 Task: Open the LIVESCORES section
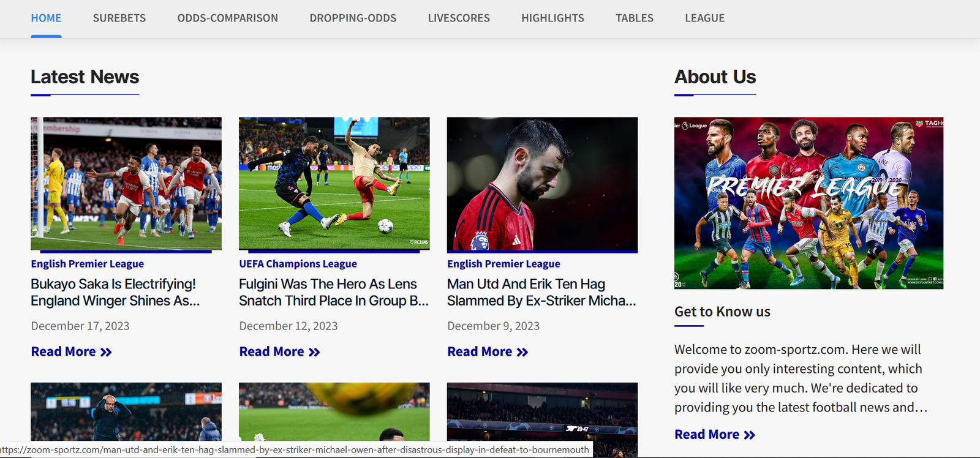459,18
